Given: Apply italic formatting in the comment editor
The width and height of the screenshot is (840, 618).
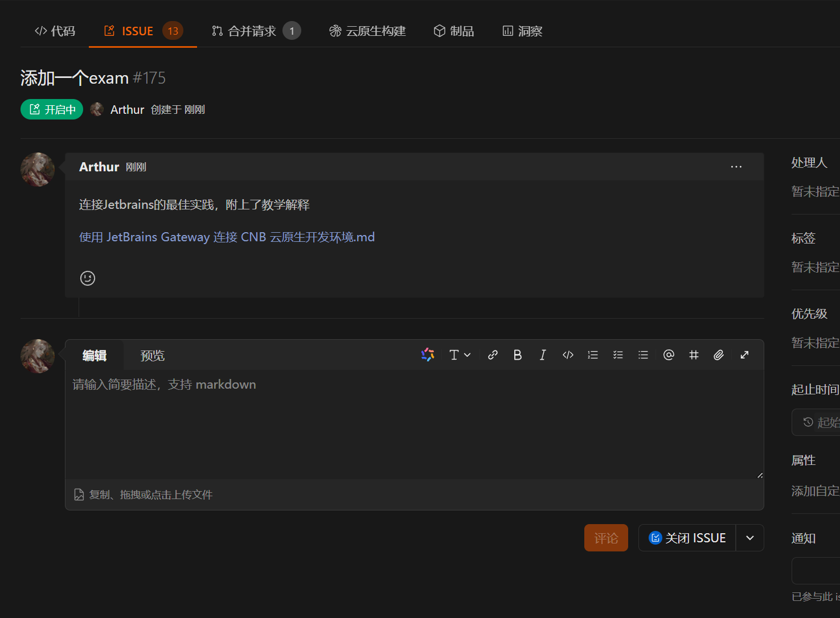Looking at the screenshot, I should tap(543, 355).
